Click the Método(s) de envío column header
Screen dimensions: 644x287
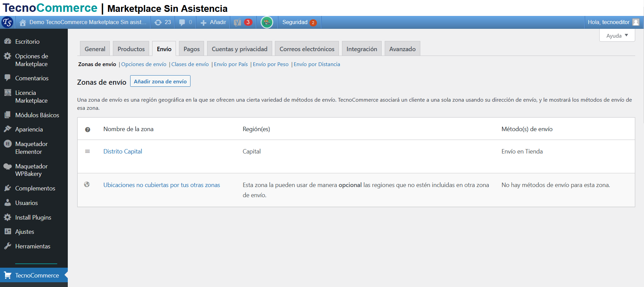pyautogui.click(x=527, y=129)
